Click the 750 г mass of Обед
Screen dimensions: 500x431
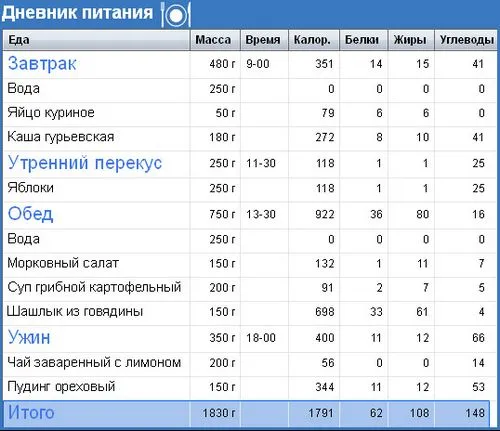222,214
